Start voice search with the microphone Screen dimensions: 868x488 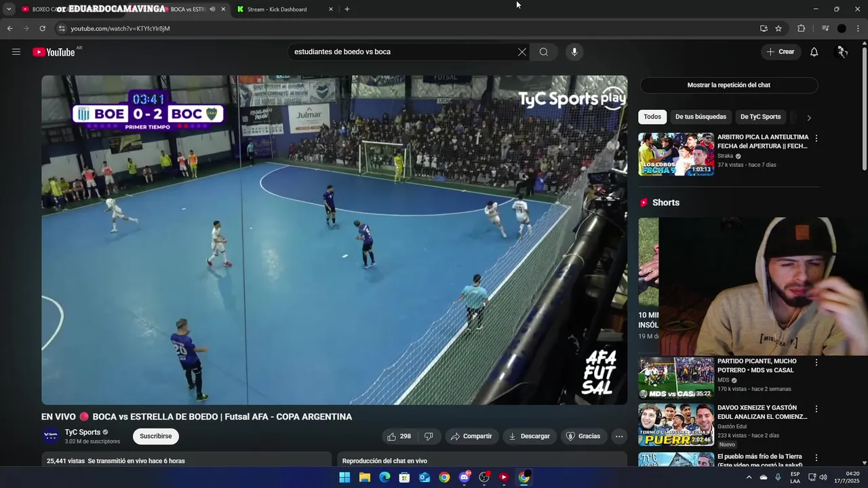[x=574, y=52]
